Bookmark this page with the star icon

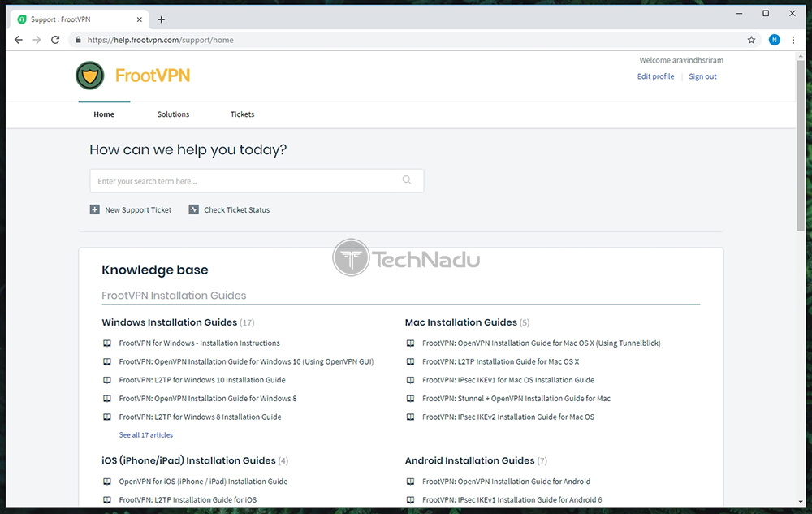pos(751,40)
